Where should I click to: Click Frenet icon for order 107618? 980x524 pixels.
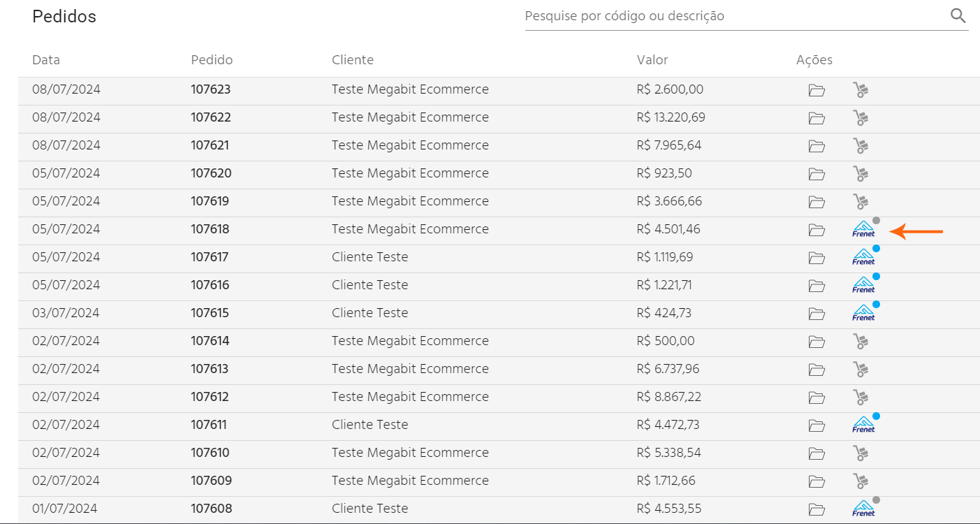coord(863,230)
